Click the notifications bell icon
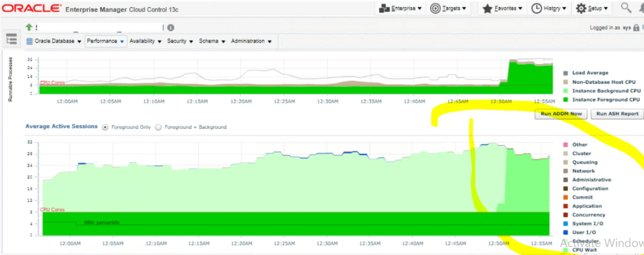The width and height of the screenshot is (644, 255). [x=641, y=8]
